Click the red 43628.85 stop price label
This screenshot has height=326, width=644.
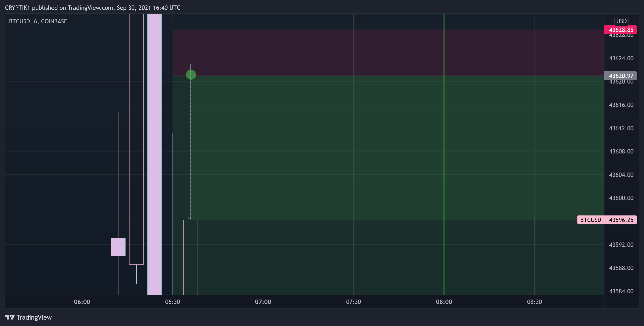click(x=620, y=30)
